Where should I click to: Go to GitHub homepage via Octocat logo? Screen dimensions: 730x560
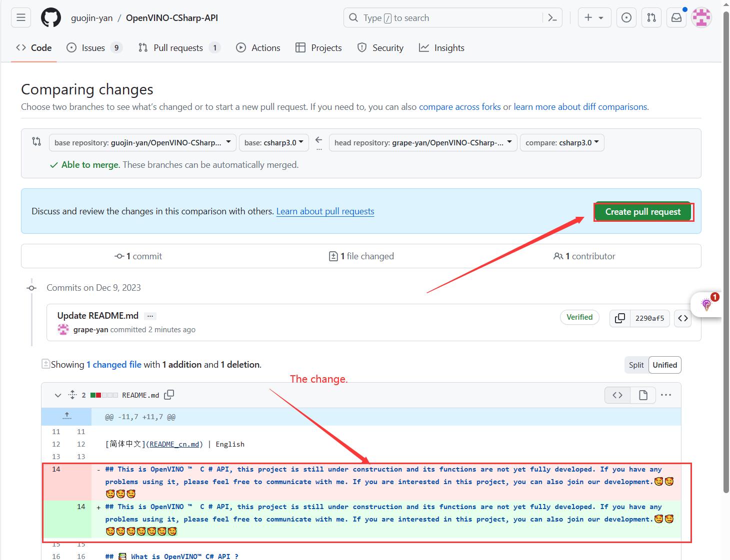51,18
